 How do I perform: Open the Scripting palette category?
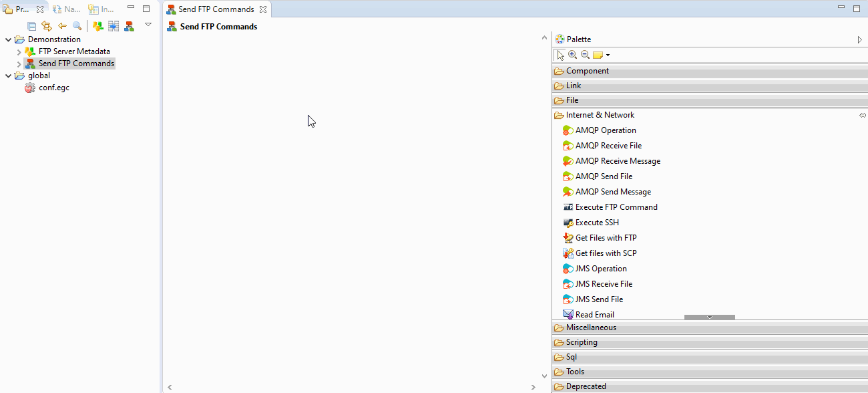click(x=581, y=342)
